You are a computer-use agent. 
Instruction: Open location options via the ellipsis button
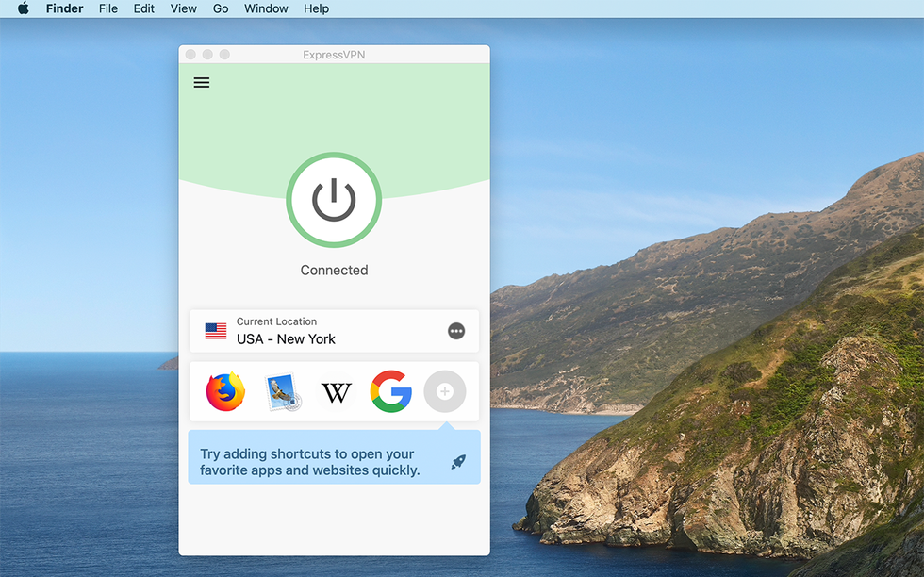point(456,331)
